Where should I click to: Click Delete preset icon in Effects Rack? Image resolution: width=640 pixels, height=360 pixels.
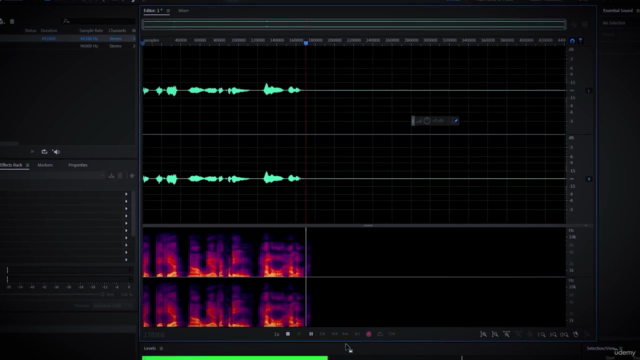pos(120,176)
